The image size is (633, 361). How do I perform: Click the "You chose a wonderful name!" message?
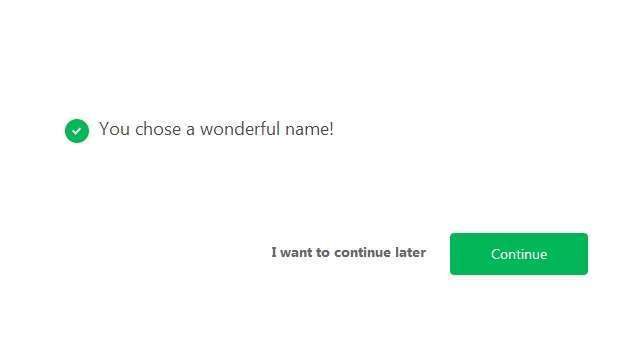[x=216, y=129]
